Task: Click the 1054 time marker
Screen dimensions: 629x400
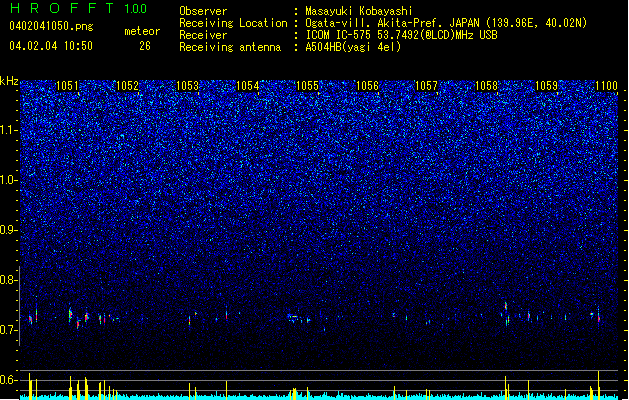Action: [x=248, y=86]
